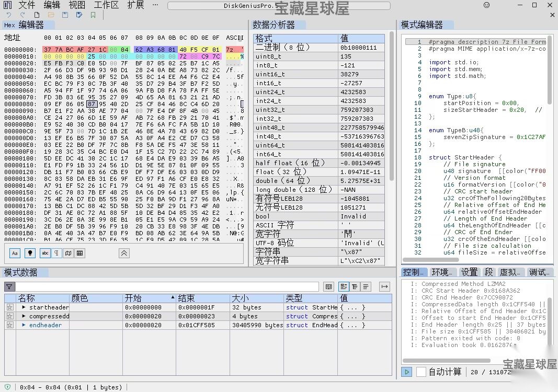The height and width of the screenshot is (392, 558).
Task: Close the docked panel with the X below title bar
Action: point(552,15)
